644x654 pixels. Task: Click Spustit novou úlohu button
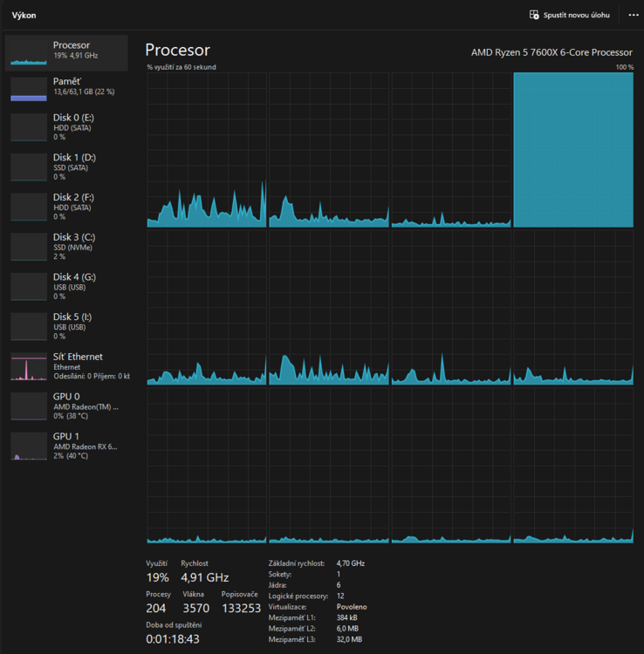click(x=569, y=15)
